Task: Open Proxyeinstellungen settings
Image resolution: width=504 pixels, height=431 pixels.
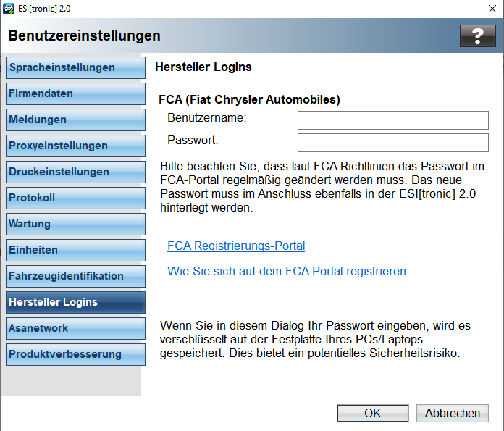Action: click(75, 146)
